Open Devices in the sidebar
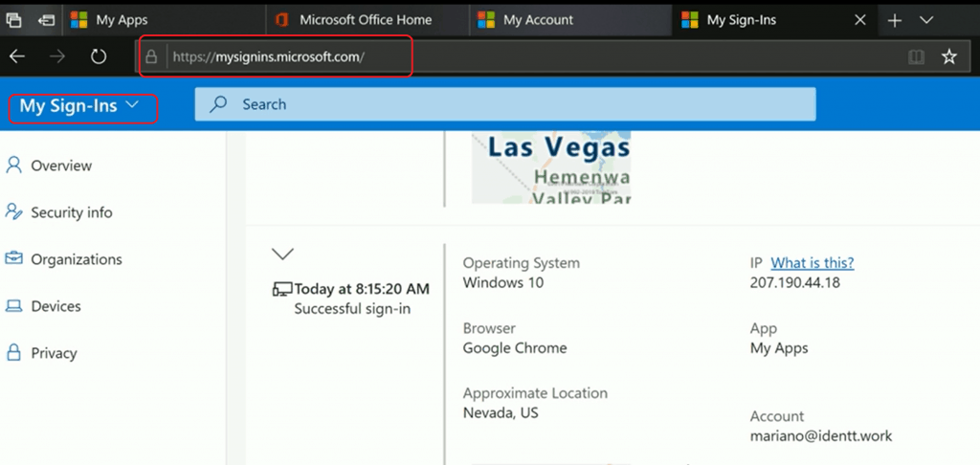 [56, 306]
